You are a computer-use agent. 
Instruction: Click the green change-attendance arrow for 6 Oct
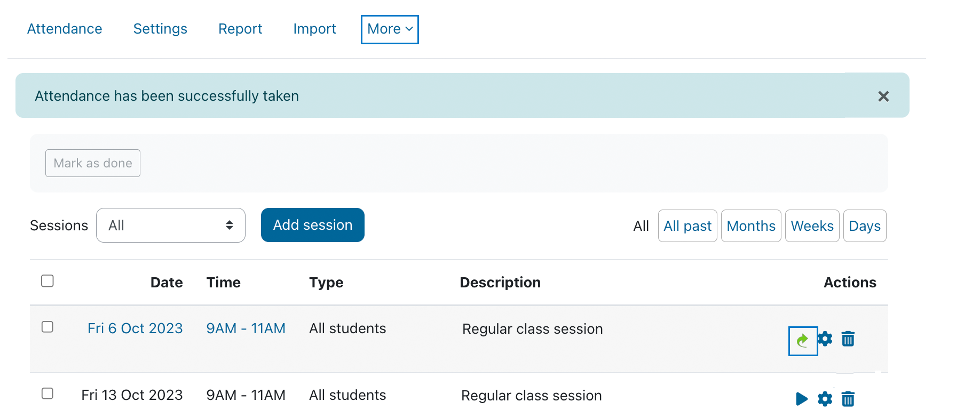pyautogui.click(x=803, y=341)
